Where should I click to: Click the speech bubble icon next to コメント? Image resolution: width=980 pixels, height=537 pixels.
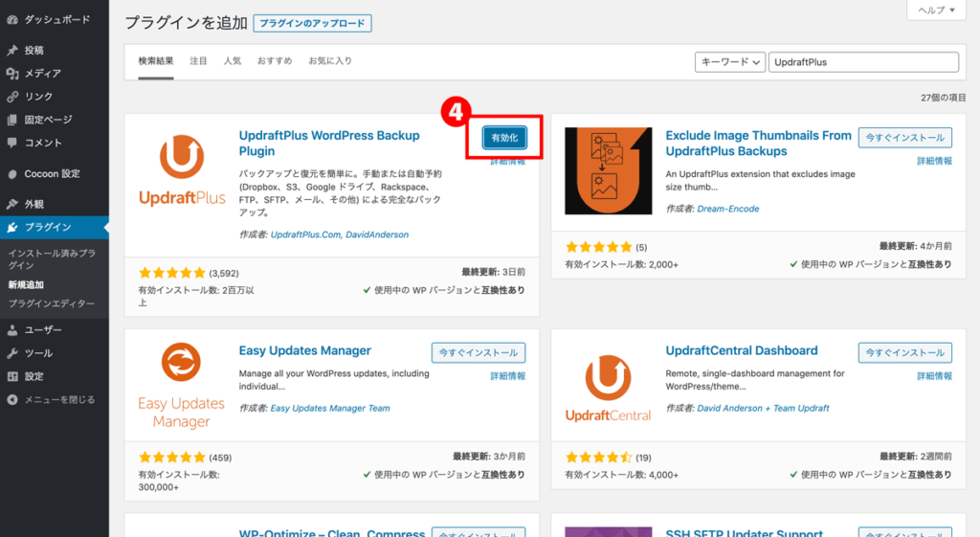click(x=11, y=143)
